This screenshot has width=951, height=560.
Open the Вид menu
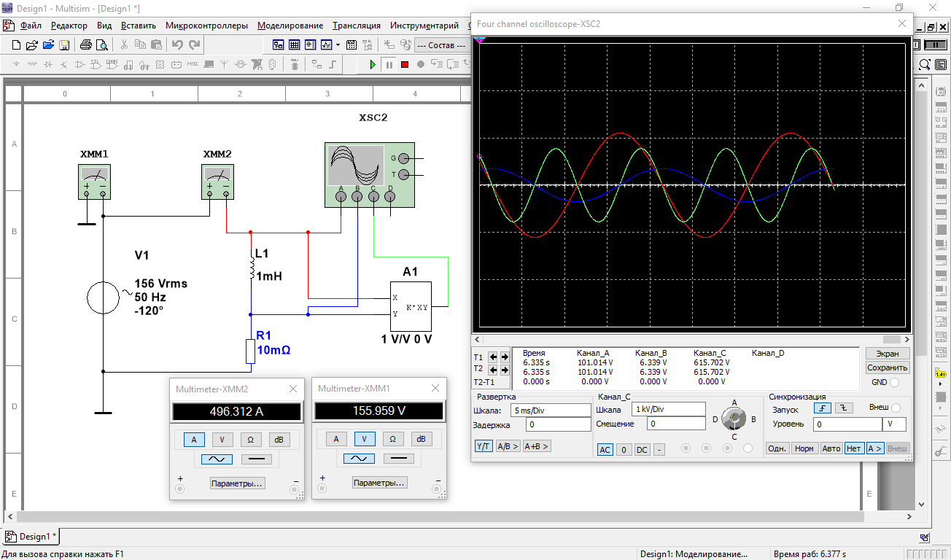tap(104, 26)
